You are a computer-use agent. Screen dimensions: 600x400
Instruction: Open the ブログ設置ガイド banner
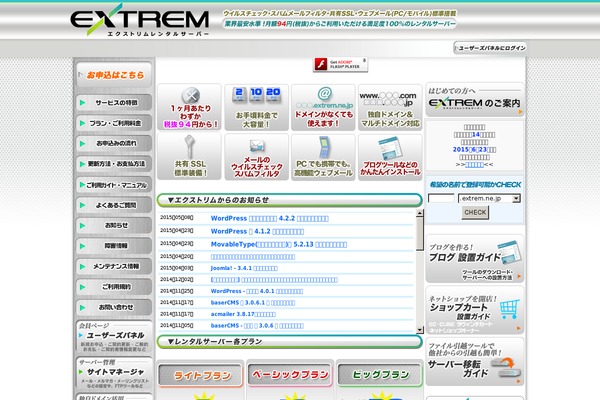[x=474, y=259]
